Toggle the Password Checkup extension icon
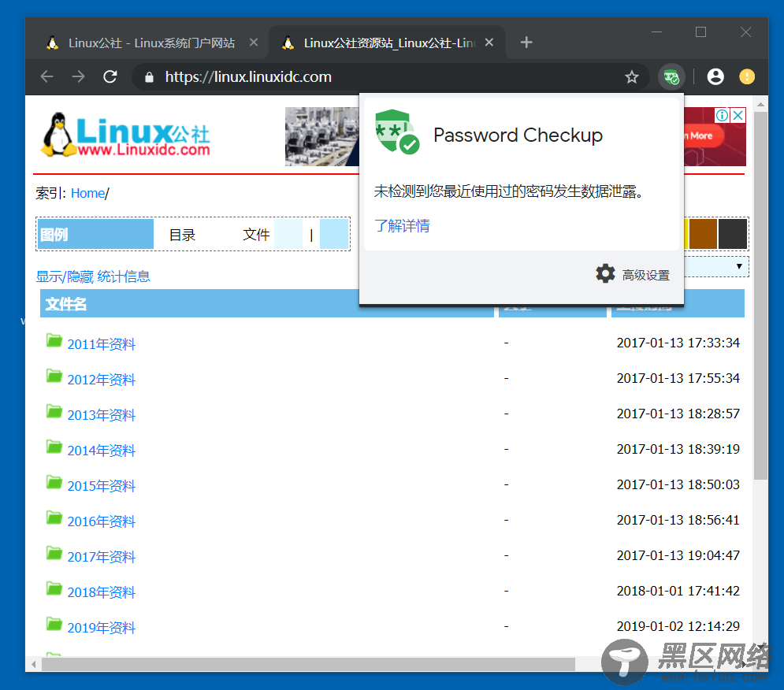The width and height of the screenshot is (784, 690). (671, 77)
